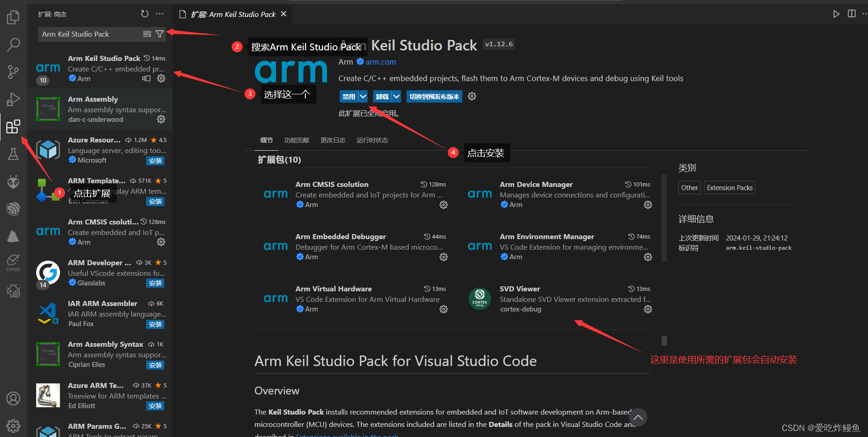Open gear for Arm Assembly list item
This screenshot has width=868, height=437.
coord(161,119)
